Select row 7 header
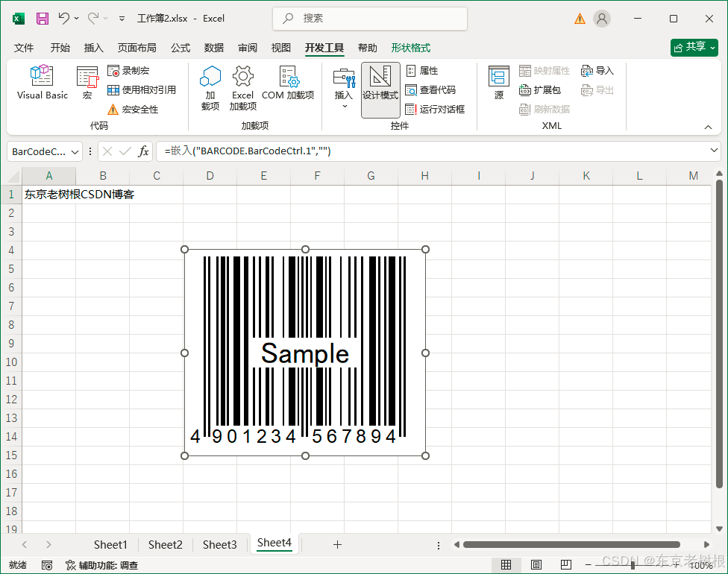728x574 pixels. tap(11, 306)
